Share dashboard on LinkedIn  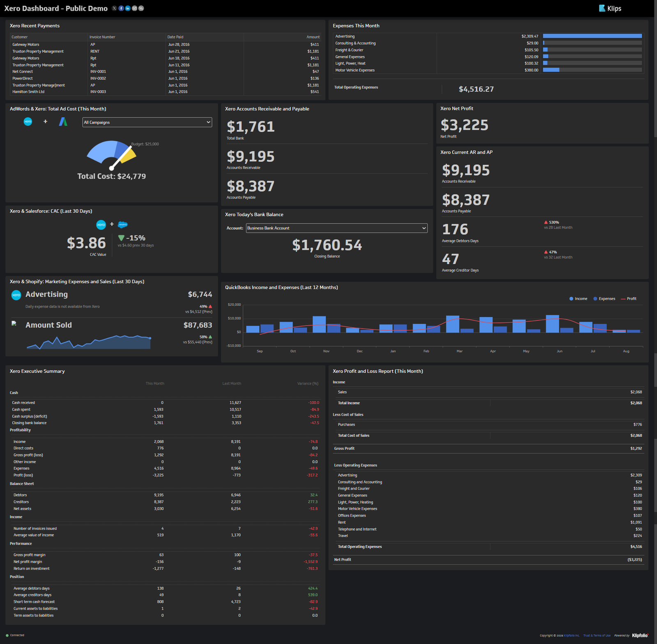[x=128, y=8]
